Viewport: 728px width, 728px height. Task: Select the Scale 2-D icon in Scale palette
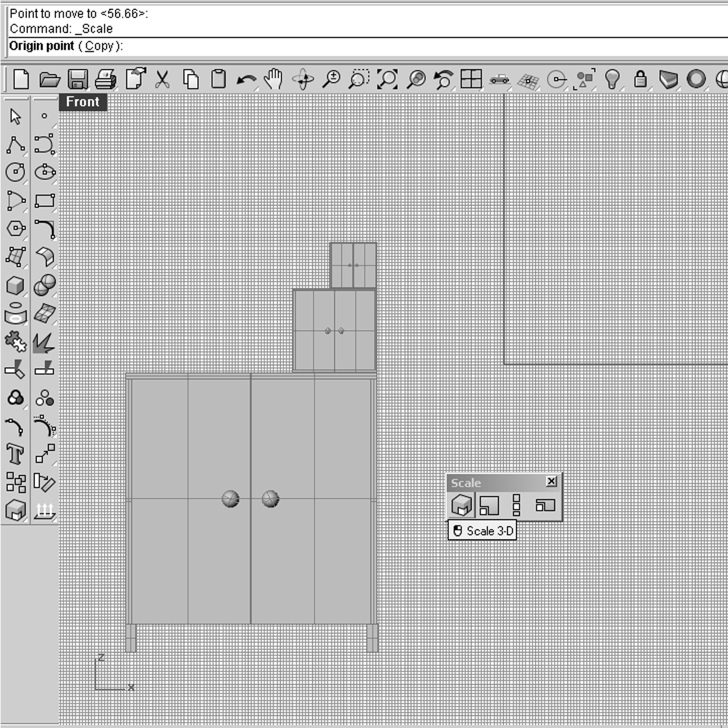489,505
